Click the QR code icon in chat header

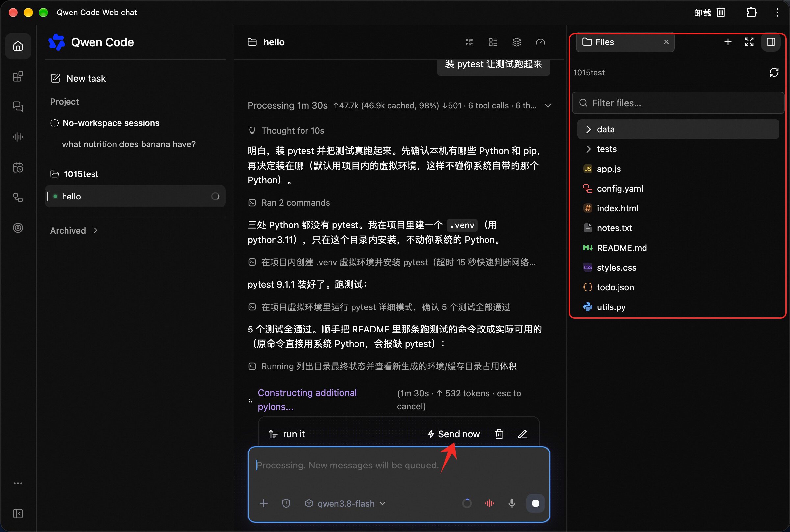[469, 42]
